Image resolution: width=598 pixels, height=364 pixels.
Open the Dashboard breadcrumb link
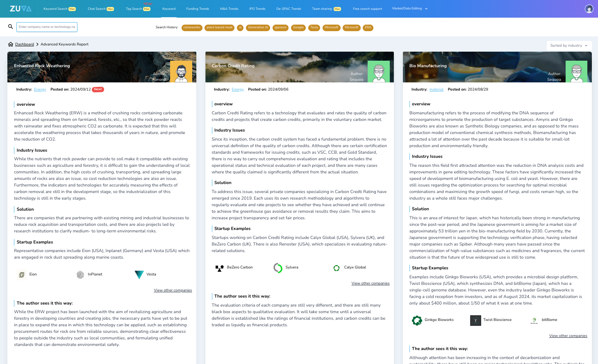tap(25, 44)
